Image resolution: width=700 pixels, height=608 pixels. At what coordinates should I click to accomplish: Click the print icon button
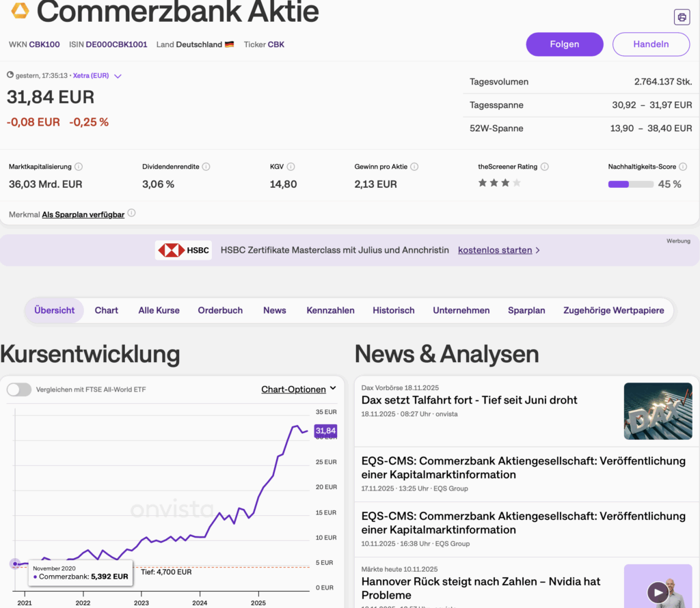pos(681,17)
